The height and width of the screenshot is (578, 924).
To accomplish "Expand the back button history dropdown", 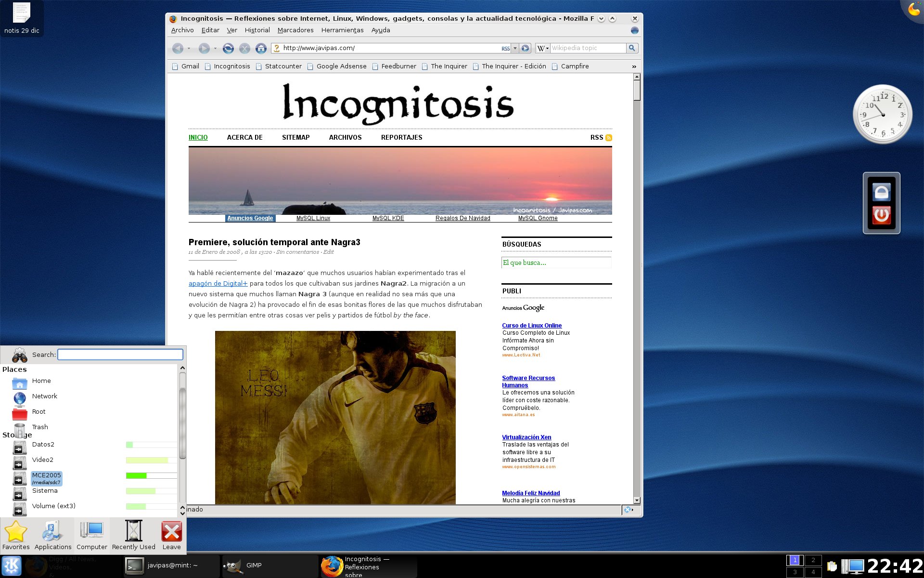I will tap(189, 48).
